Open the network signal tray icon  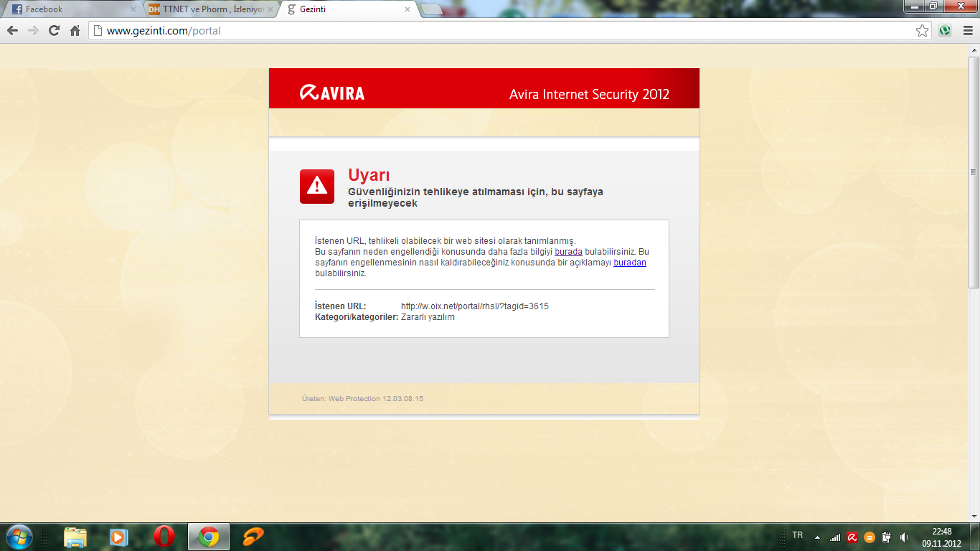click(835, 537)
